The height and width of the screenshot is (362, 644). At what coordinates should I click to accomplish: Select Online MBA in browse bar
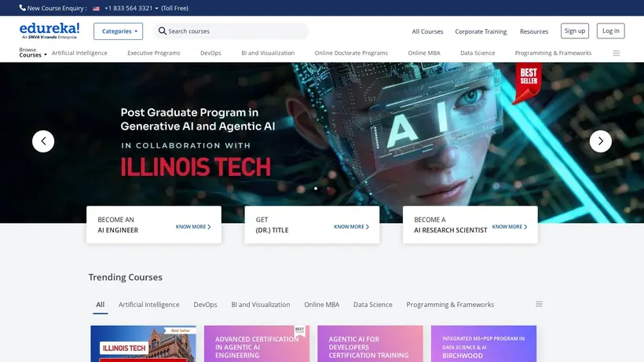(424, 53)
